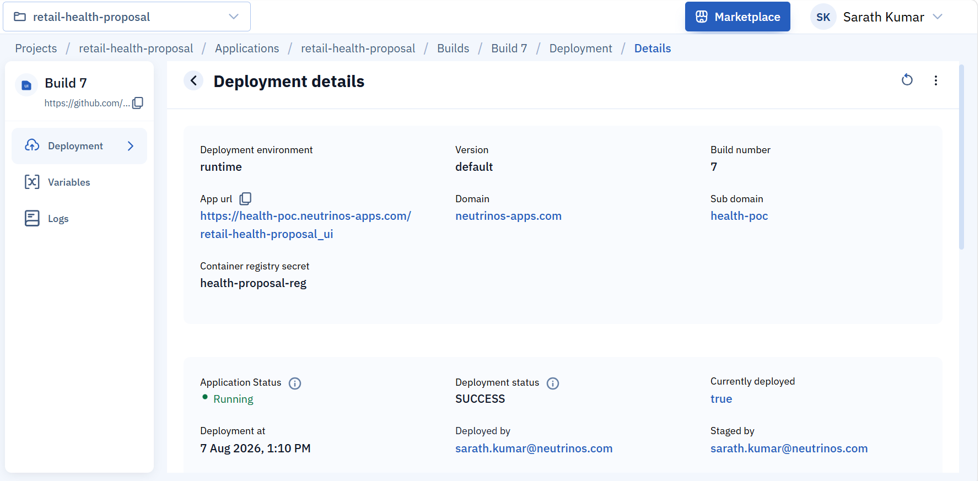Click the Deployed by email address
Viewport: 980px width, 481px height.
click(x=534, y=448)
